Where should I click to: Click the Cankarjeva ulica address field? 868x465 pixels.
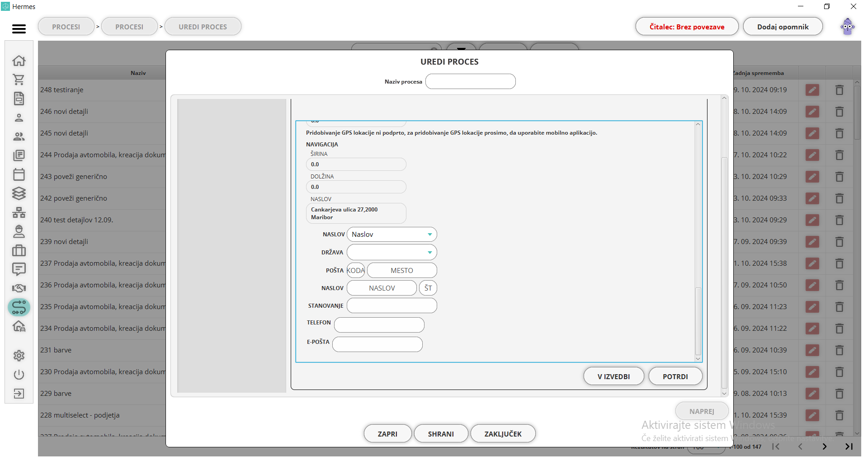coord(356,213)
